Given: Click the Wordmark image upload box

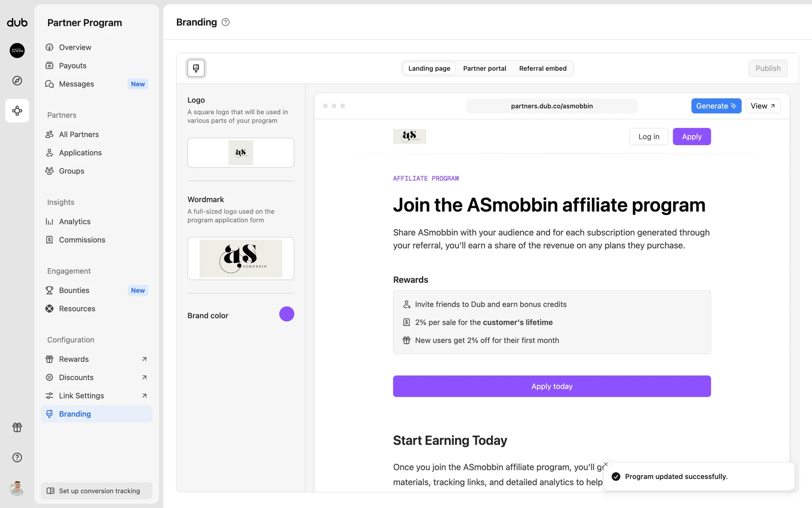Looking at the screenshot, I should tap(241, 258).
